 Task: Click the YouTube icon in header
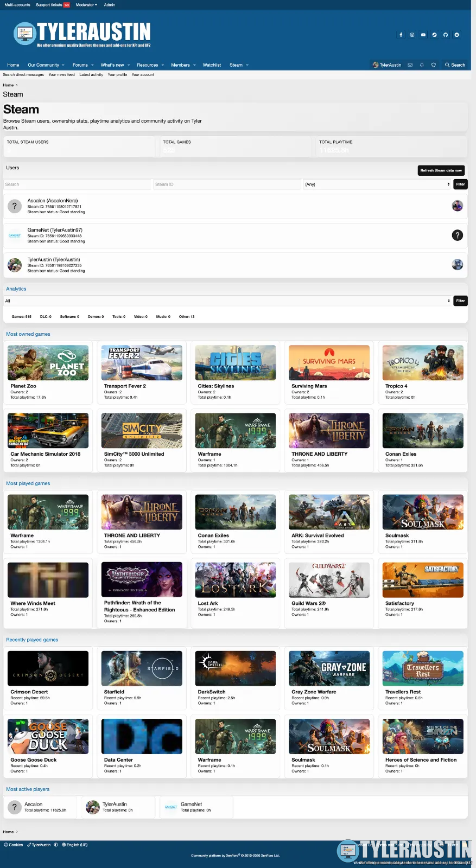423,35
